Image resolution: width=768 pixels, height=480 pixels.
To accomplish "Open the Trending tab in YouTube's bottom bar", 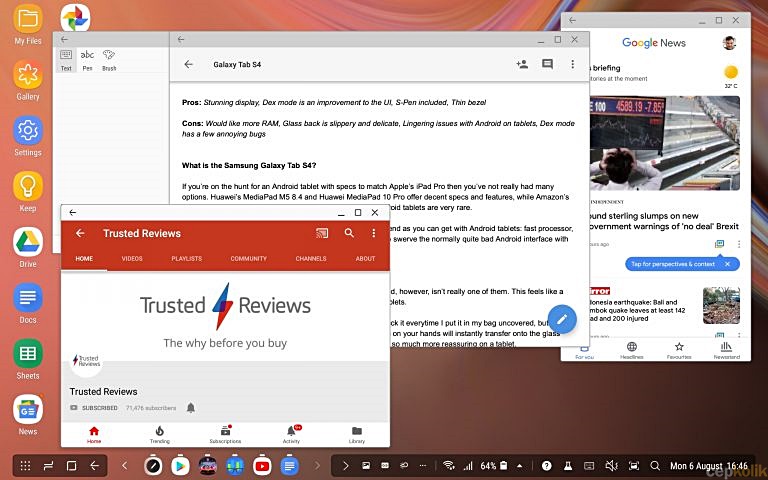I will tap(160, 434).
